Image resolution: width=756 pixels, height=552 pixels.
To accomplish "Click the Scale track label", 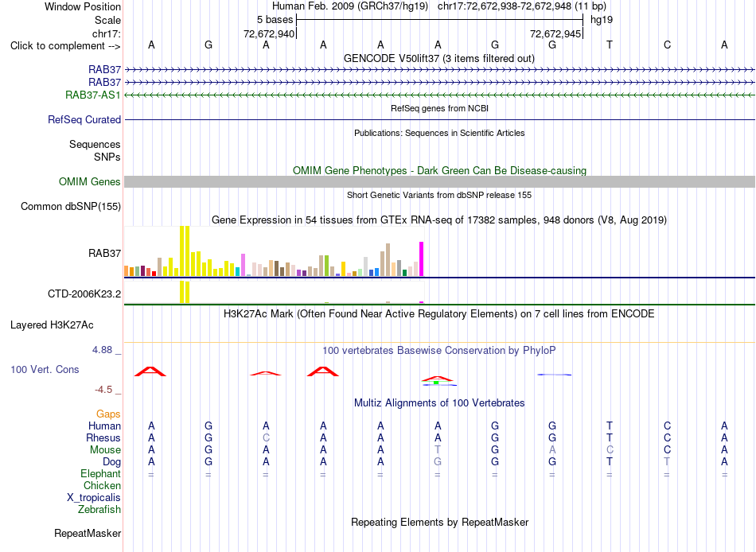I will (x=107, y=20).
